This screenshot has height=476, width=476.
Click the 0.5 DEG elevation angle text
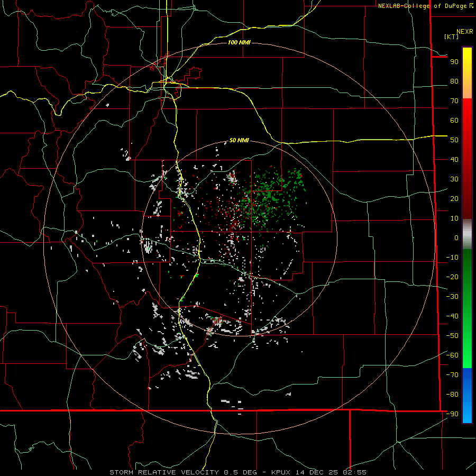point(241,472)
